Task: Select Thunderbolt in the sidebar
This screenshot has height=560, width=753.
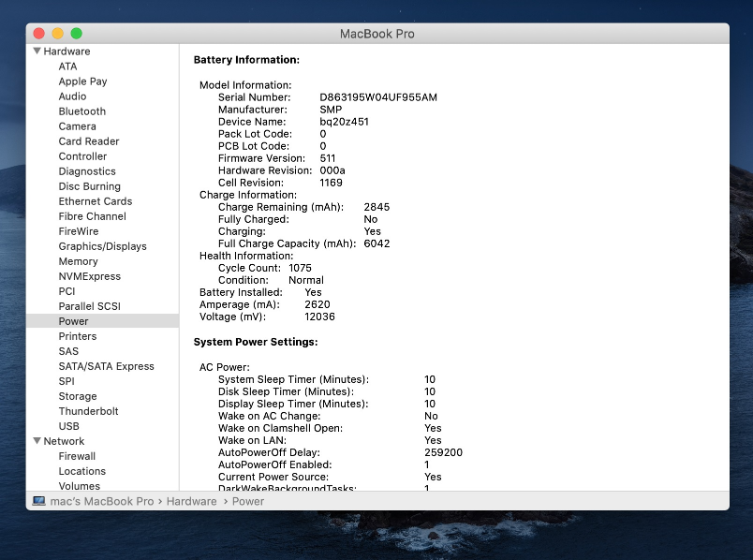Action: click(88, 411)
